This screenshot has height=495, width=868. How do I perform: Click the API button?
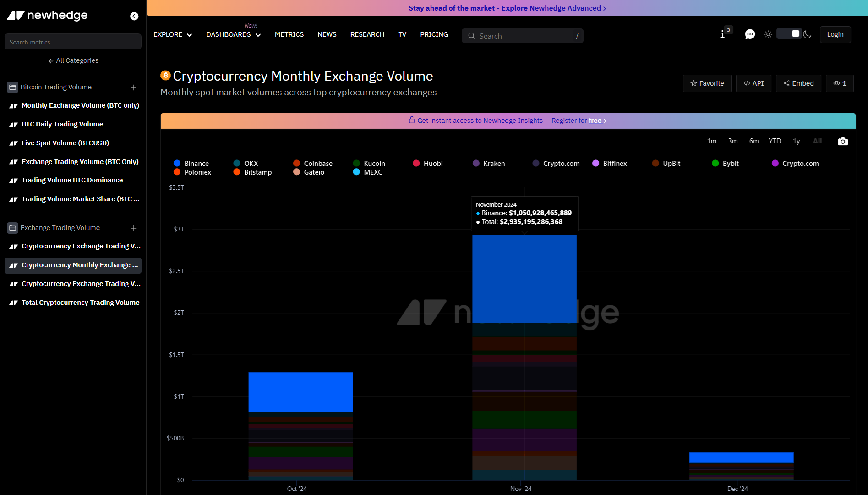click(753, 83)
